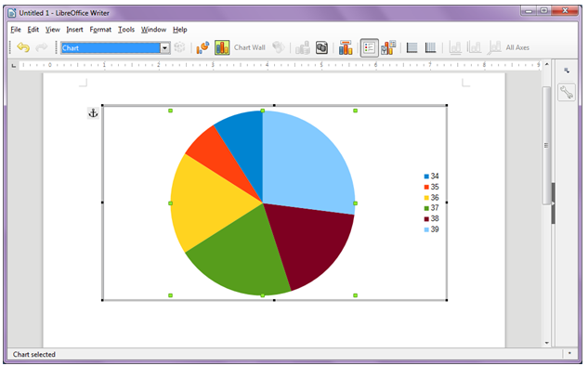Click the vertical scrollbar down arrow
Viewport: 588px width, 366px height.
tap(547, 343)
